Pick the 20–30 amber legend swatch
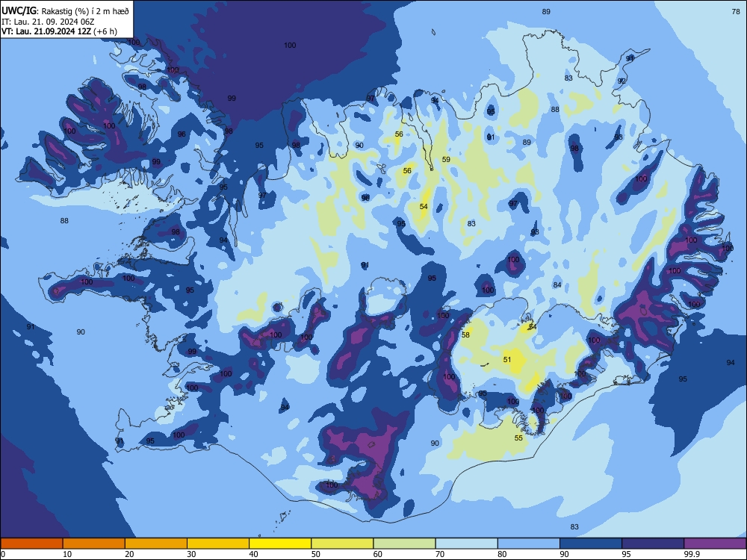Screen dimensions: 747x560 pyautogui.click(x=156, y=544)
